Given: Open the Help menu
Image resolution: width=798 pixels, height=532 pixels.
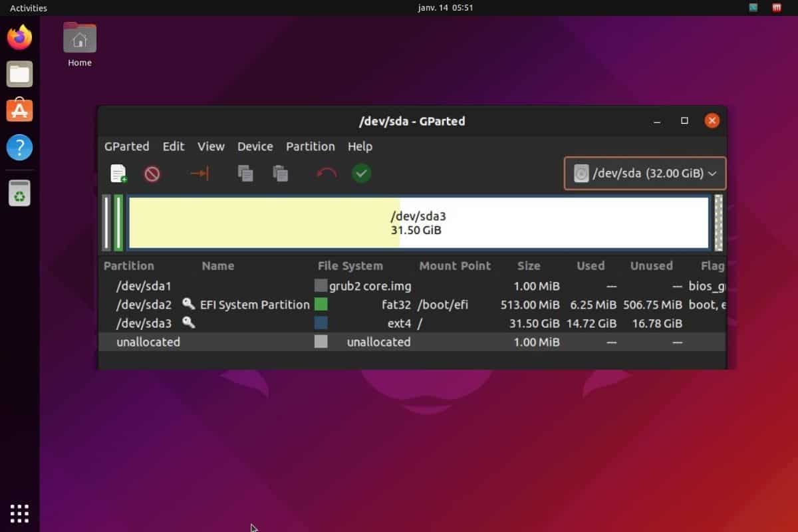Looking at the screenshot, I should [359, 146].
